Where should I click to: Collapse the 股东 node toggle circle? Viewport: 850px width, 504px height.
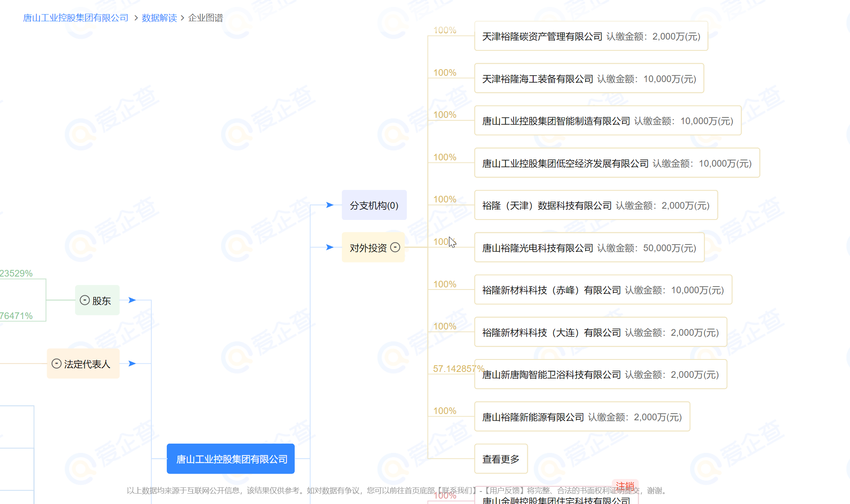coord(85,300)
